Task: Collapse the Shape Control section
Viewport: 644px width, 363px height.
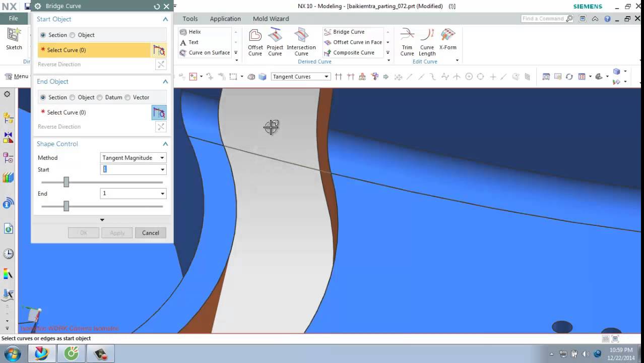Action: [x=165, y=144]
